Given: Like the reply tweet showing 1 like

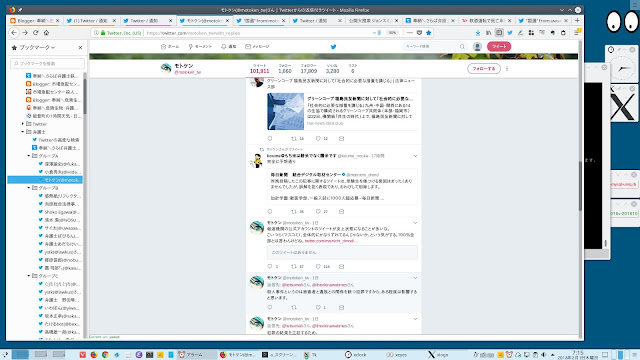Looking at the screenshot, I should [x=318, y=307].
